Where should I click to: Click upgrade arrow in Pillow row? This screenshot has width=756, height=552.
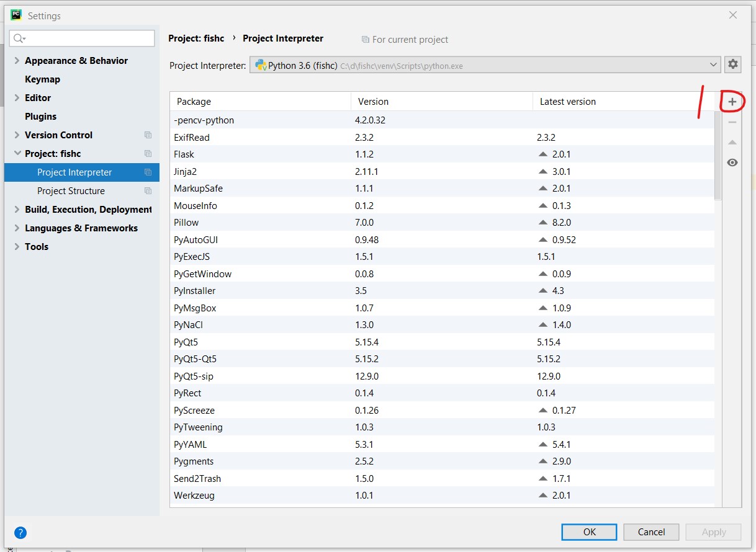[x=543, y=223]
